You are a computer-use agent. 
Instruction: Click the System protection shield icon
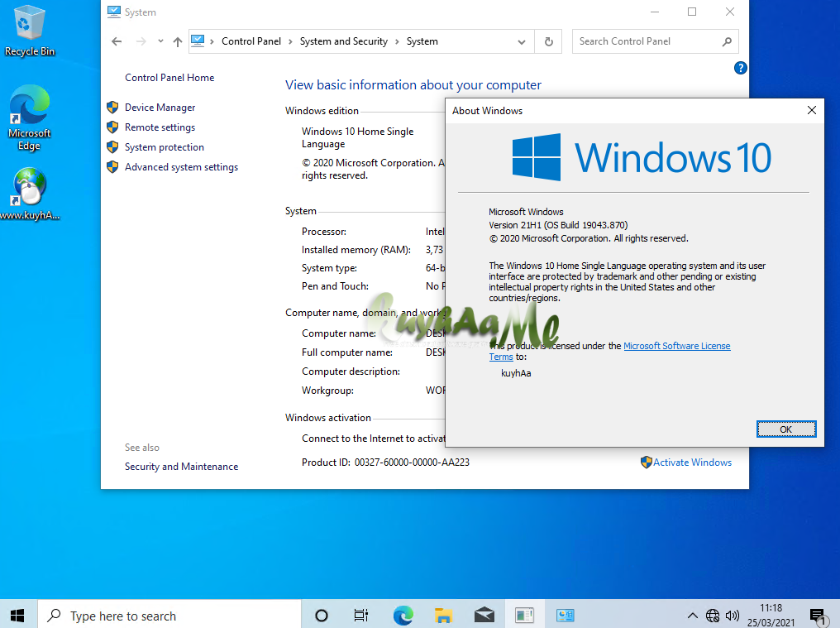tap(112, 147)
